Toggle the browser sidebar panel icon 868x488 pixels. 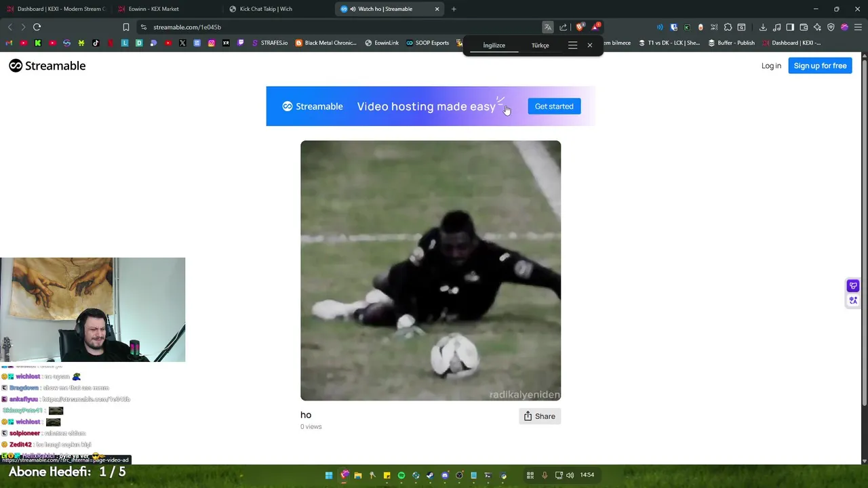pyautogui.click(x=790, y=27)
